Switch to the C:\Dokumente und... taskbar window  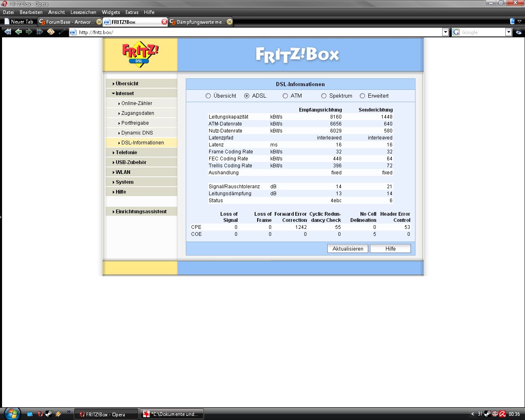pyautogui.click(x=172, y=414)
